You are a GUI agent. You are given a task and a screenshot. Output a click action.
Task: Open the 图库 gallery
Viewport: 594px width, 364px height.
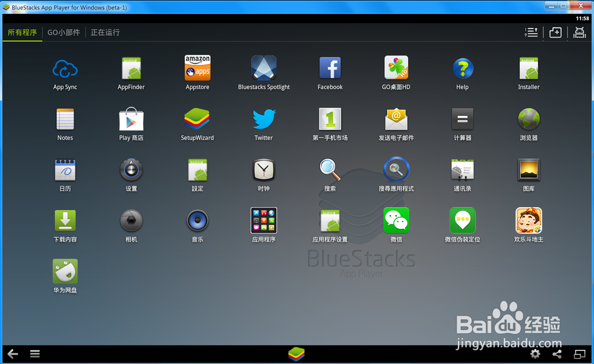529,170
